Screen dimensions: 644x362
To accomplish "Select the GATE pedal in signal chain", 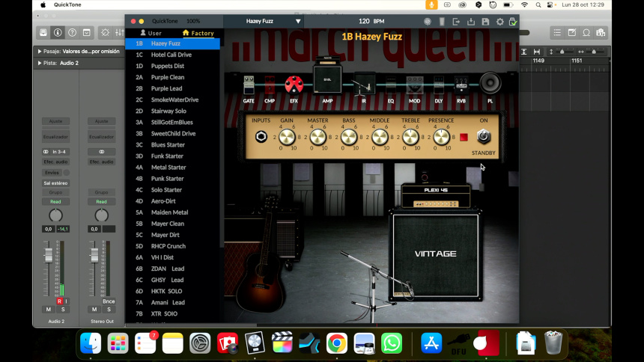I will click(249, 85).
